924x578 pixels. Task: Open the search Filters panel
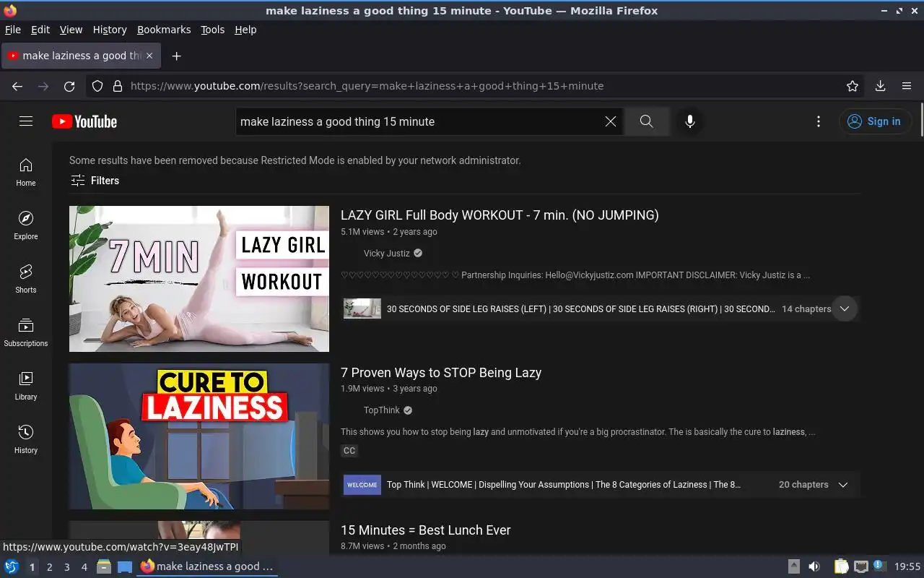click(95, 181)
